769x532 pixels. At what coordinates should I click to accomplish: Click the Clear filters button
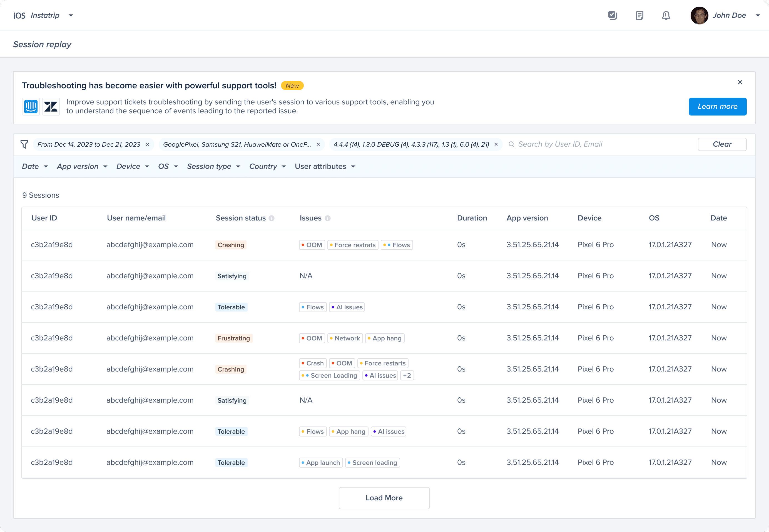pyautogui.click(x=722, y=144)
